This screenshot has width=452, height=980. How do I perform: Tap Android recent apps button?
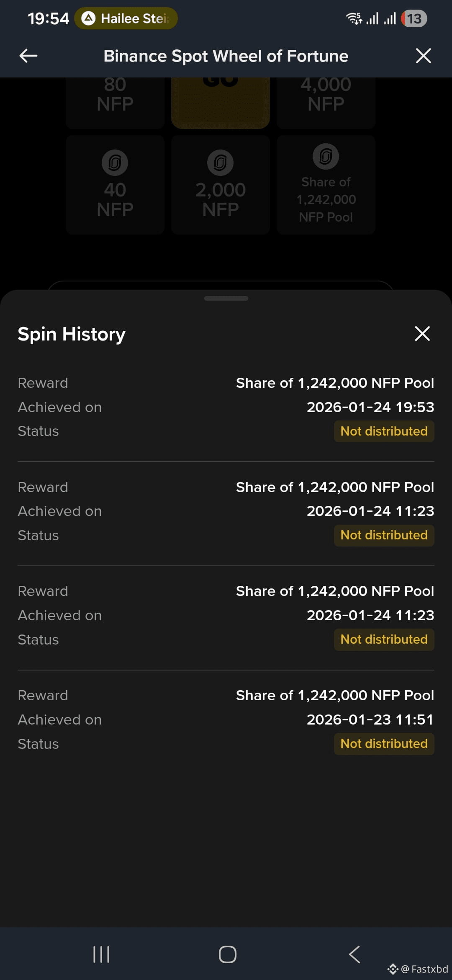101,954
